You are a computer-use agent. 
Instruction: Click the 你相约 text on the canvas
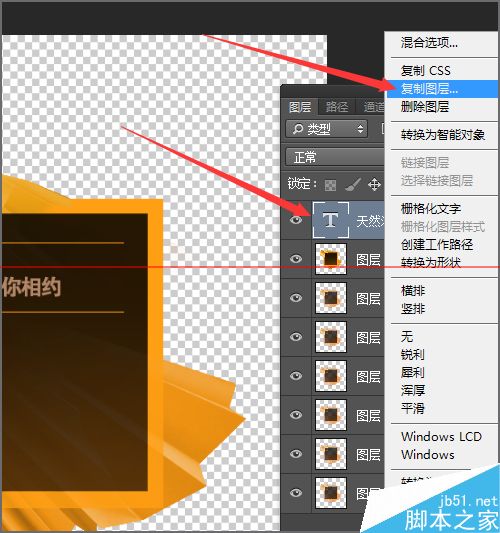31,287
